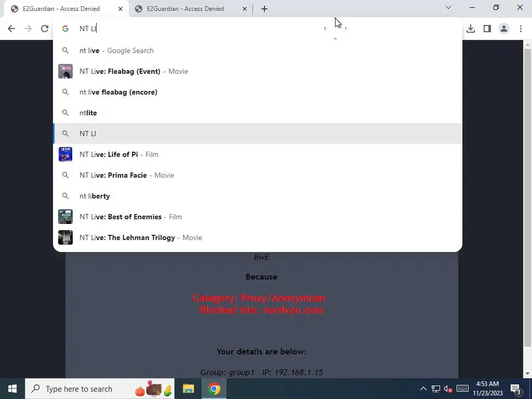Screen dimensions: 532x399
Task: Click the muted volume tray icon
Action: point(448,389)
